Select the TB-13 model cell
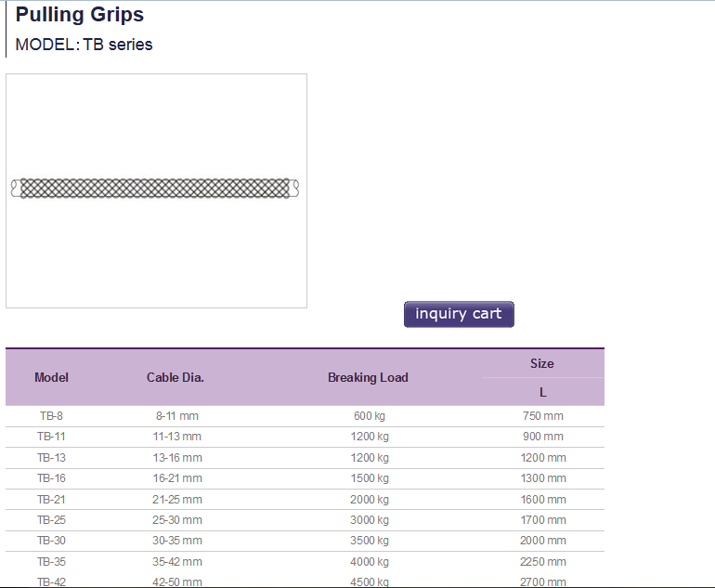Image resolution: width=715 pixels, height=588 pixels. tap(51, 458)
